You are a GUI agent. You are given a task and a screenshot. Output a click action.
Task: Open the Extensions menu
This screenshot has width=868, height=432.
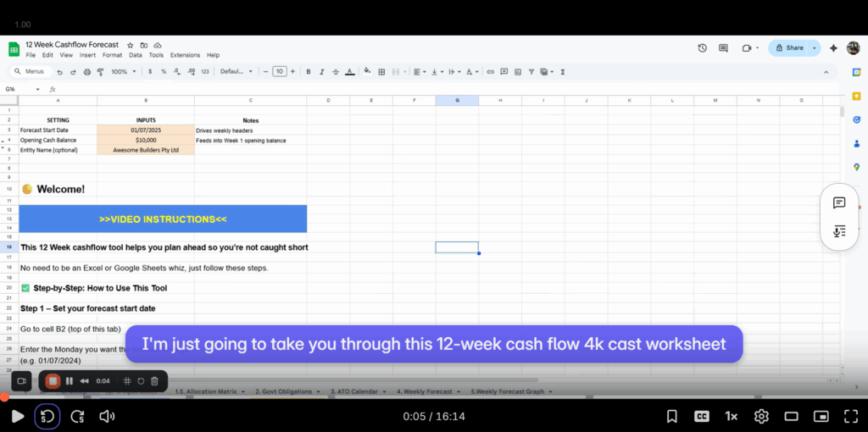point(185,55)
